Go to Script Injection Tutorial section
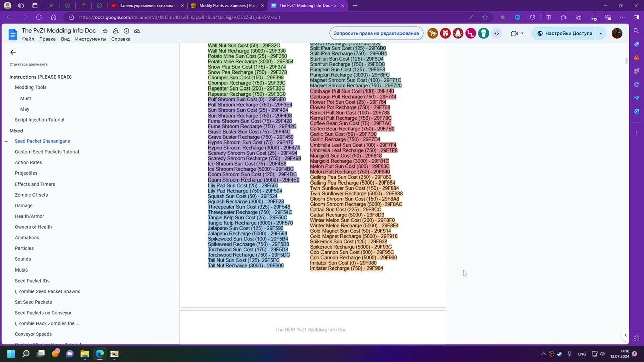Screen dimensions: 644x362 39,120
